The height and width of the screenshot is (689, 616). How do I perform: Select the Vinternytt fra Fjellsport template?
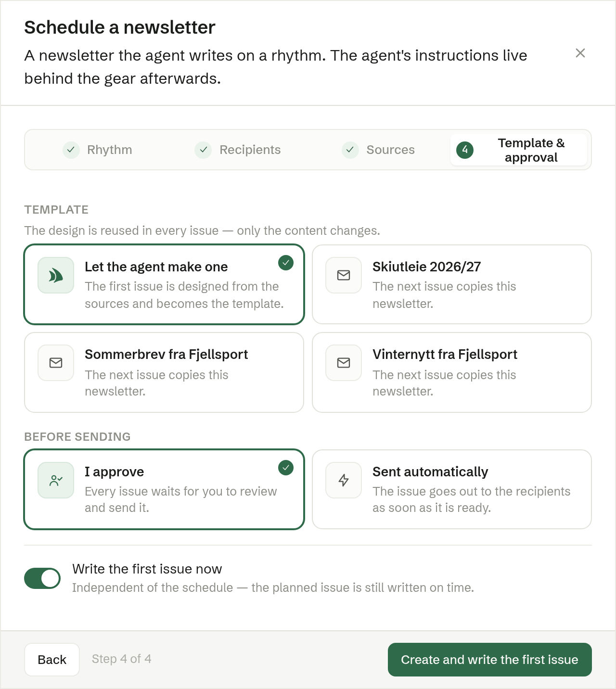point(452,372)
